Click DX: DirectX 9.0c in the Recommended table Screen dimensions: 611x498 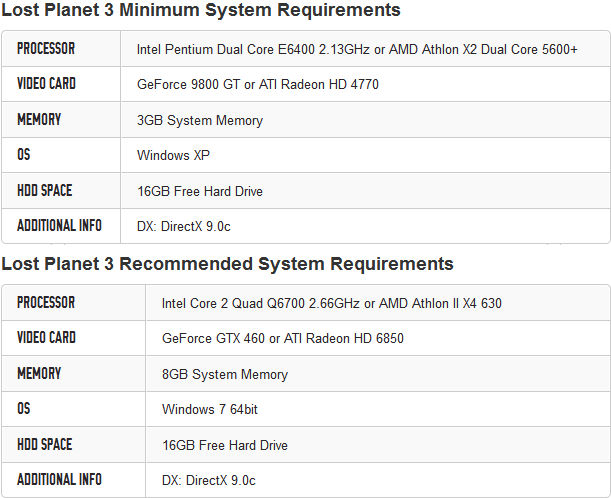(208, 480)
